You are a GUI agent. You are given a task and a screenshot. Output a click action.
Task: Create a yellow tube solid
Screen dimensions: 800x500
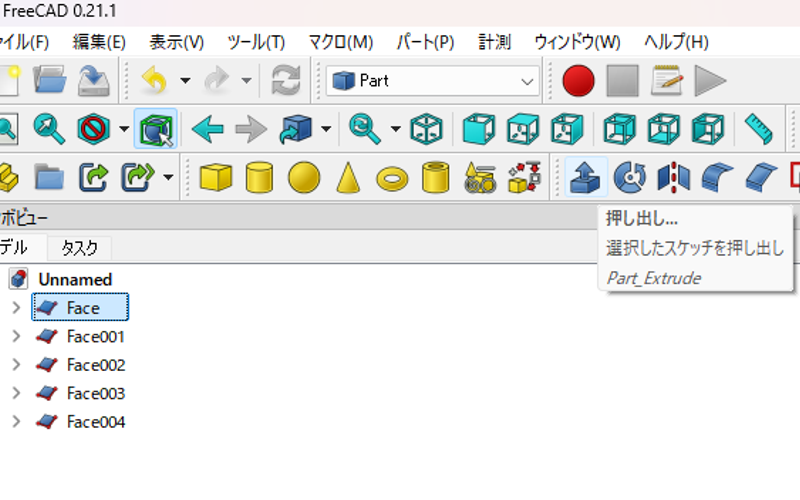pos(436,177)
